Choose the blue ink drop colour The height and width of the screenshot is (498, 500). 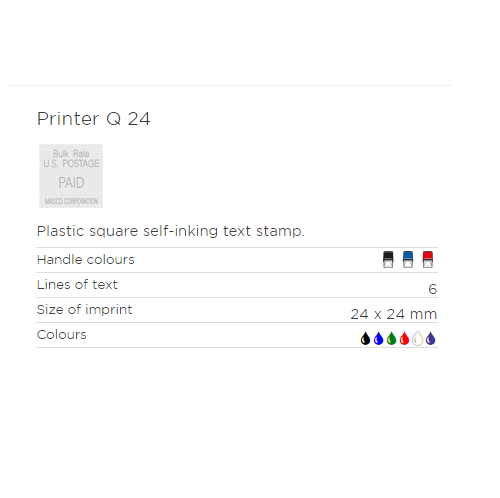click(x=378, y=338)
